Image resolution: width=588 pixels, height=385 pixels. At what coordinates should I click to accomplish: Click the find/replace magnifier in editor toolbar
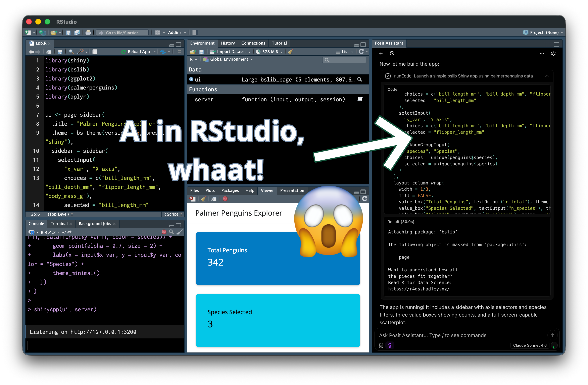(x=71, y=52)
